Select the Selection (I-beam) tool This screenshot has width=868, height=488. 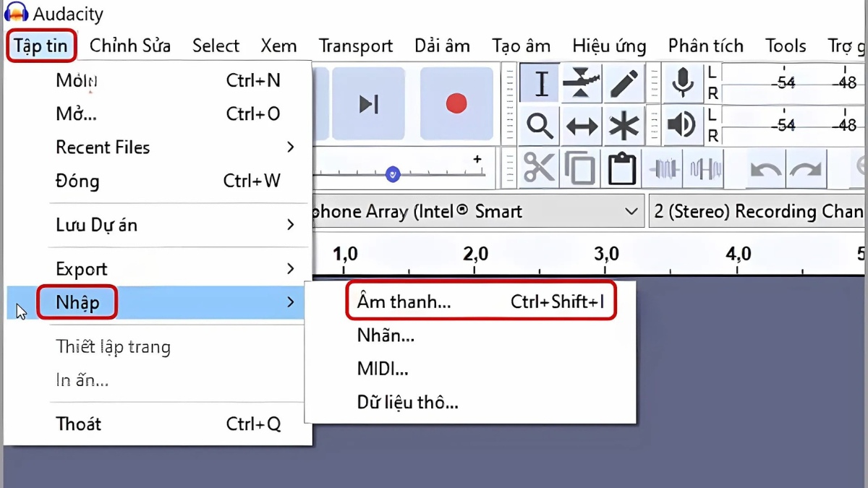coord(540,84)
